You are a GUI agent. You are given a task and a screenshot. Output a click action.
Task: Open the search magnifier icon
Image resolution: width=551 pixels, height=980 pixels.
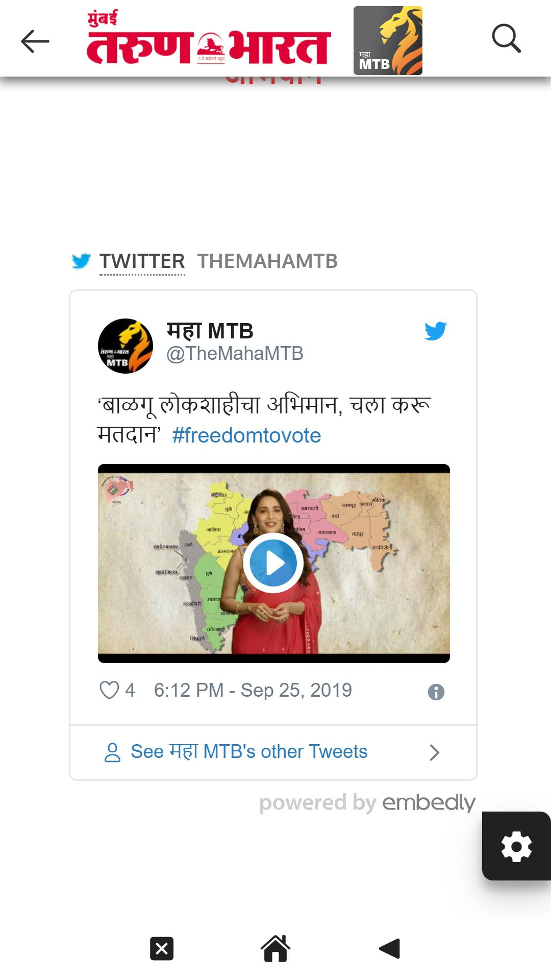coord(506,38)
